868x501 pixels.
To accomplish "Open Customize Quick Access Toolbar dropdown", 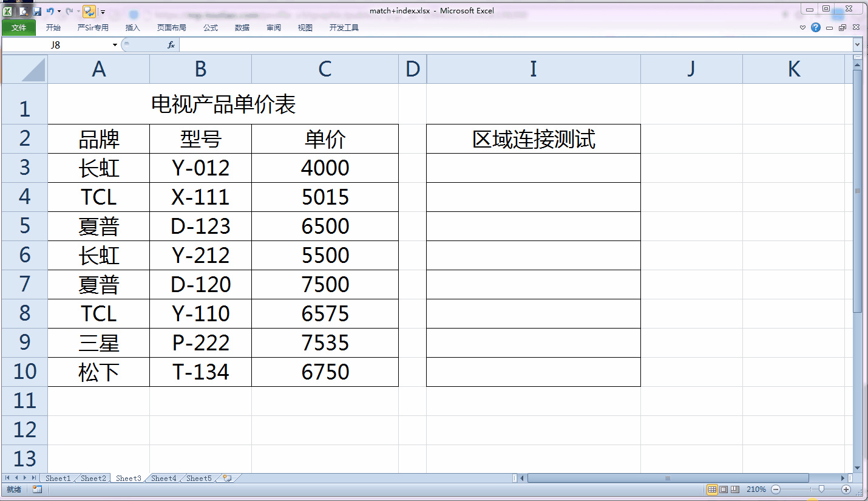I will 103,12.
